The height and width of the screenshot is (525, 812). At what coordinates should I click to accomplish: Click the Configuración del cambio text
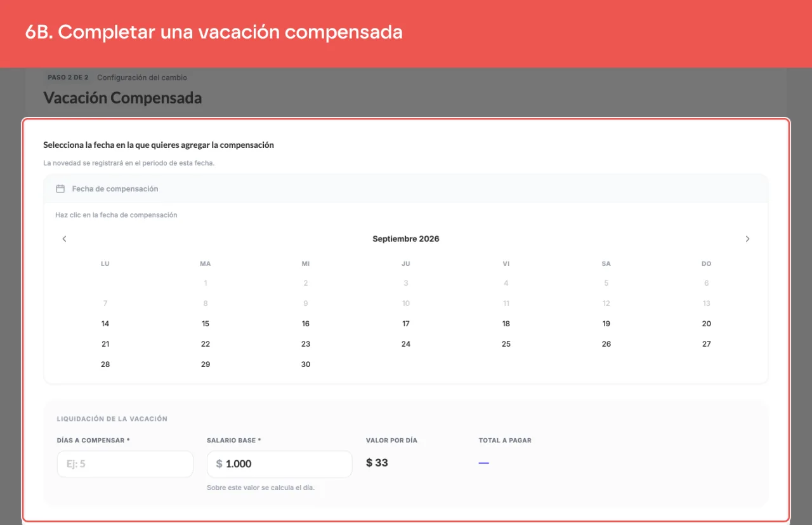[142, 77]
